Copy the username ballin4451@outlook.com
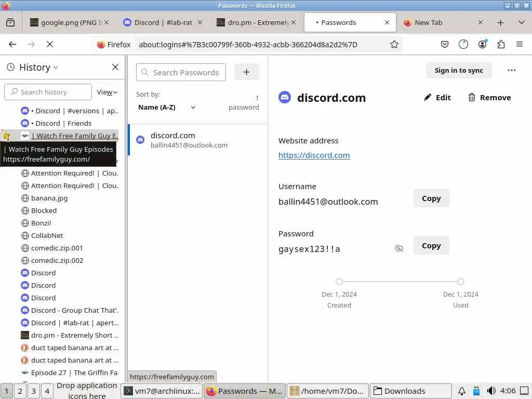 431,198
